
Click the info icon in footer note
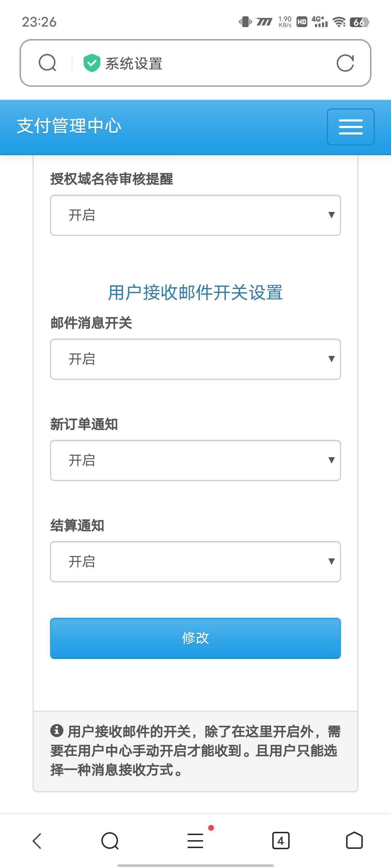57,731
